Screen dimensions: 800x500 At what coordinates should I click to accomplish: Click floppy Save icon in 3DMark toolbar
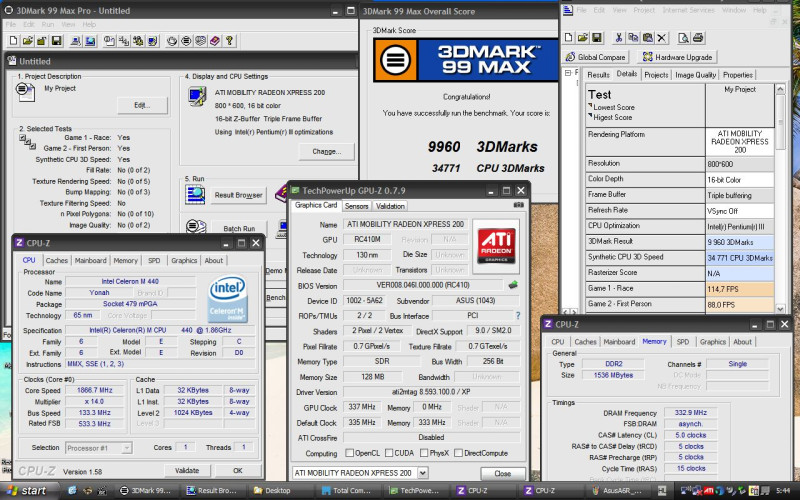(x=56, y=41)
